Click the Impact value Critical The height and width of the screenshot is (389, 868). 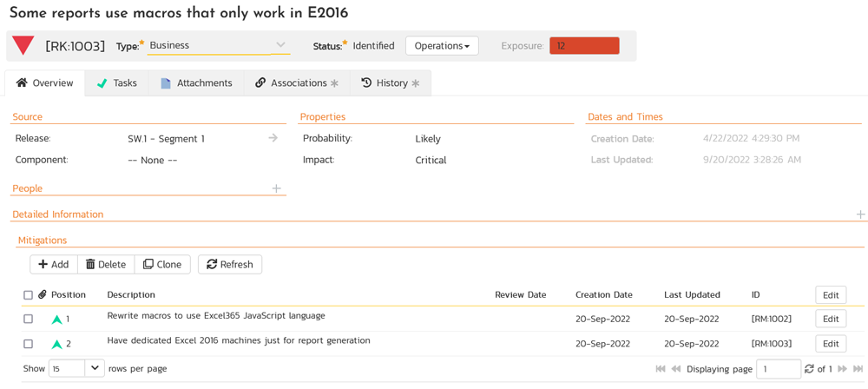click(x=431, y=160)
